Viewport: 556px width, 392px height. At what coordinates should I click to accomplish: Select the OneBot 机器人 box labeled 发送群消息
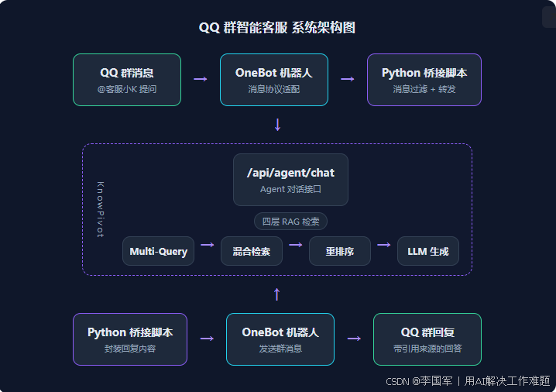(280, 339)
